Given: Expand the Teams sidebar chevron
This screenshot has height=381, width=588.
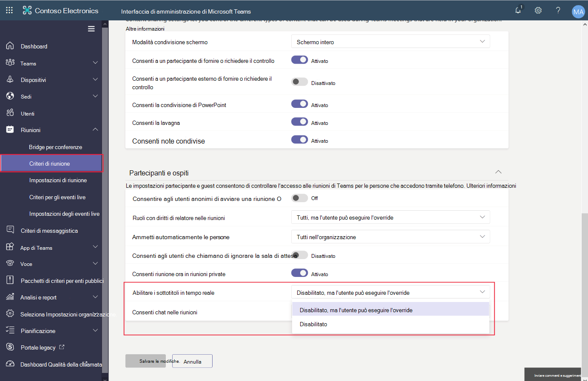Looking at the screenshot, I should click(95, 62).
